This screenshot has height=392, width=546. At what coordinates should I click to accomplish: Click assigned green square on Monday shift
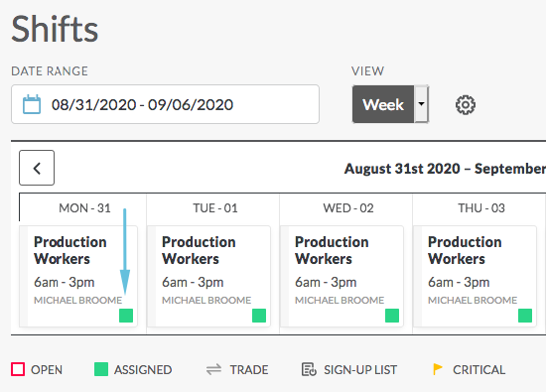coord(126,316)
